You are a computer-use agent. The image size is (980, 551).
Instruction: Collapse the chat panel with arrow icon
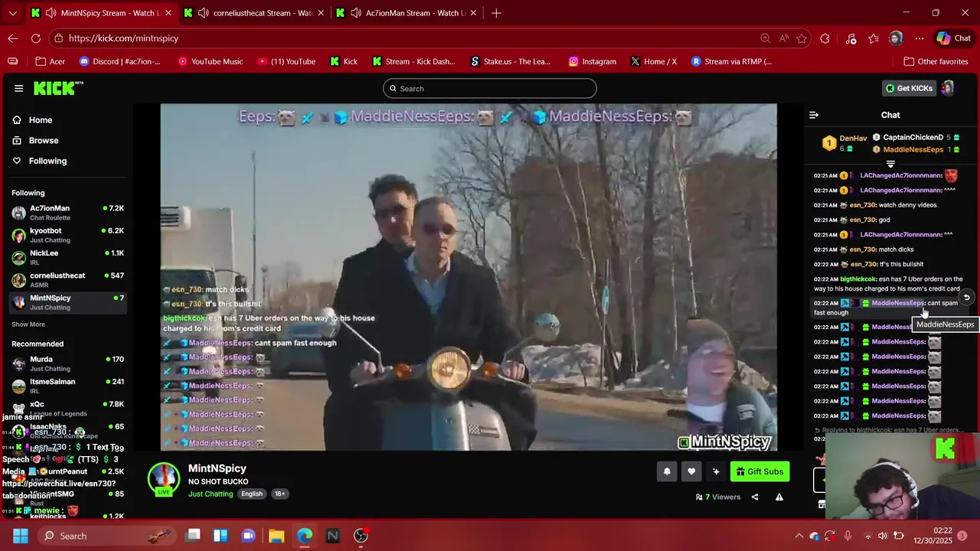[814, 115]
